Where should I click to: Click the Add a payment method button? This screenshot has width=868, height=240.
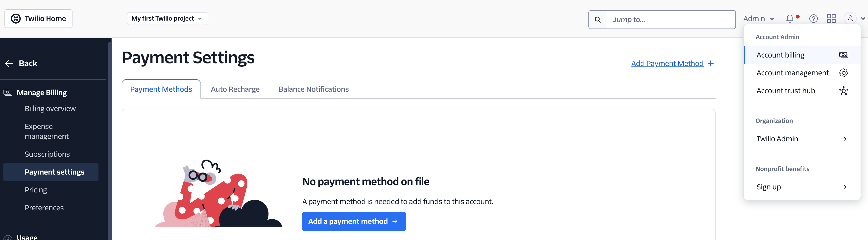354,221
